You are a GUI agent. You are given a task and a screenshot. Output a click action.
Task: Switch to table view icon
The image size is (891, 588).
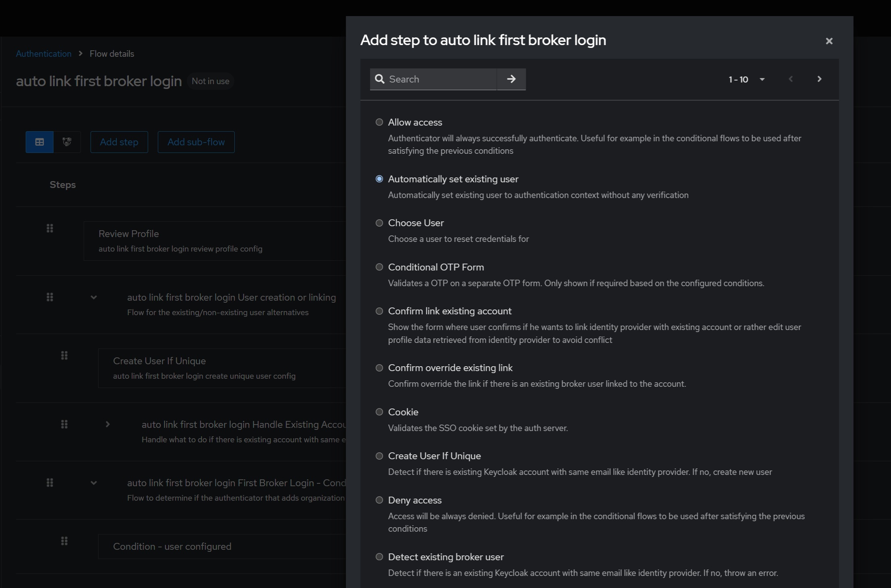point(39,142)
